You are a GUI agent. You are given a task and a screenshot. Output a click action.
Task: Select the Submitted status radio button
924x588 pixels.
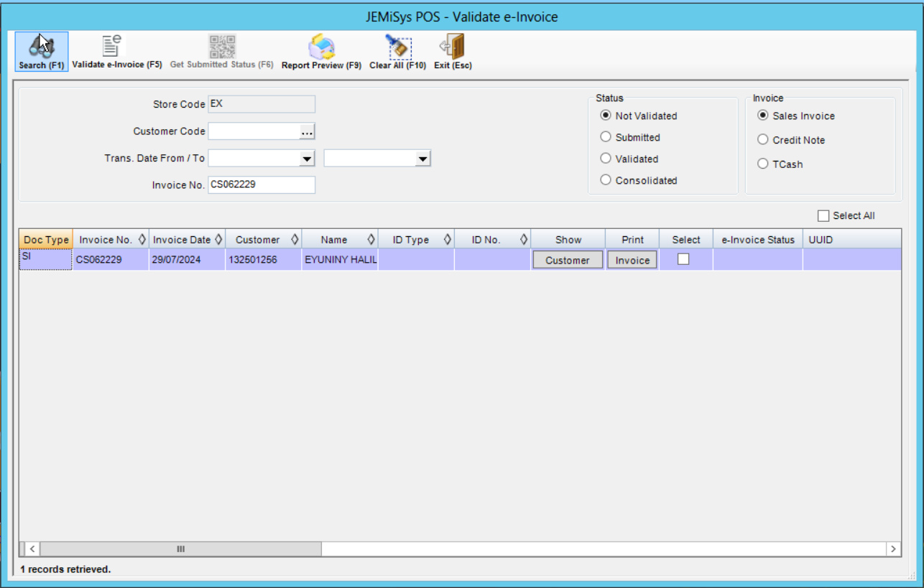[606, 137]
